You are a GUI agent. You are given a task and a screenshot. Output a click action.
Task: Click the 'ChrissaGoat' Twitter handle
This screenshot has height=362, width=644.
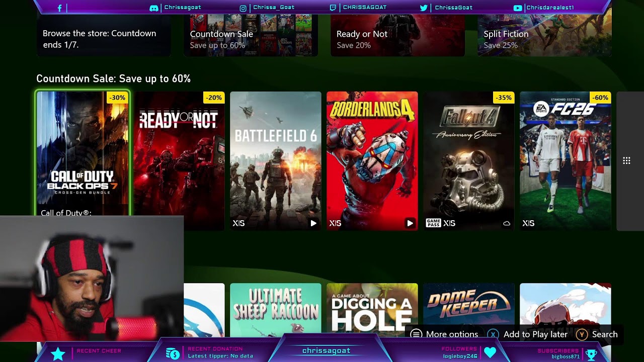tap(454, 8)
